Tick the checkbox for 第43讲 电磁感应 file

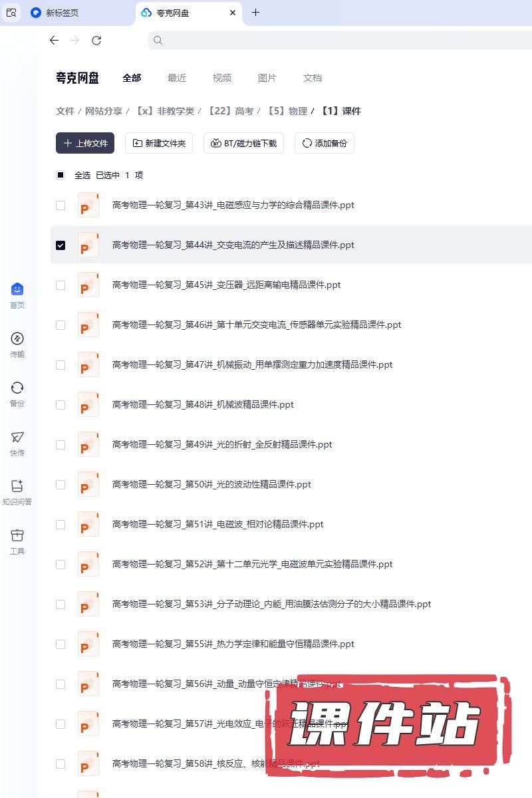61,205
